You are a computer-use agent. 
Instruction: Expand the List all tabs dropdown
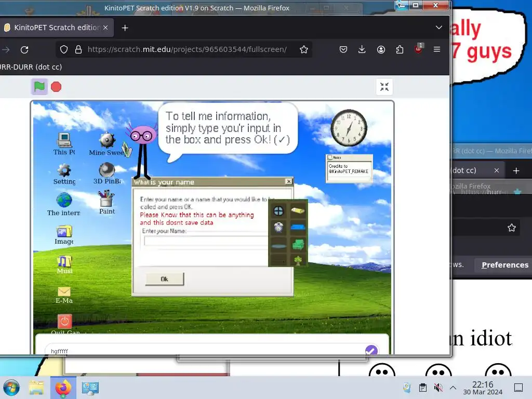tap(438, 28)
